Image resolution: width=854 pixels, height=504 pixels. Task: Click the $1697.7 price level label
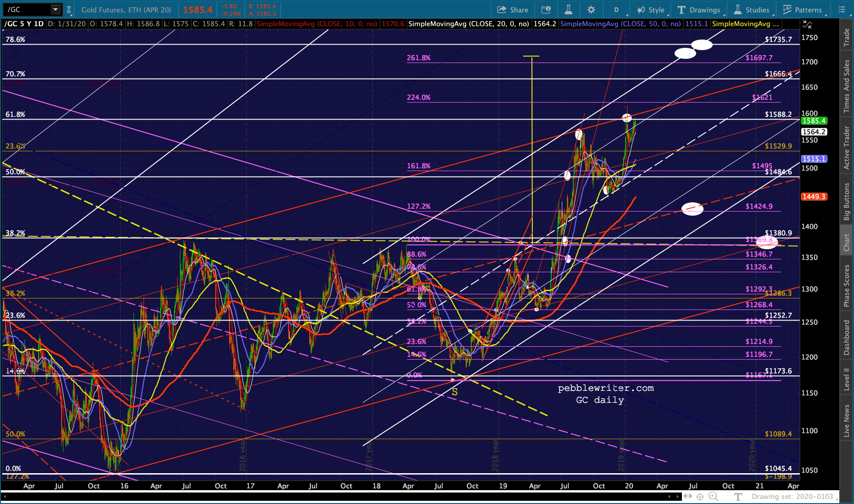[759, 58]
